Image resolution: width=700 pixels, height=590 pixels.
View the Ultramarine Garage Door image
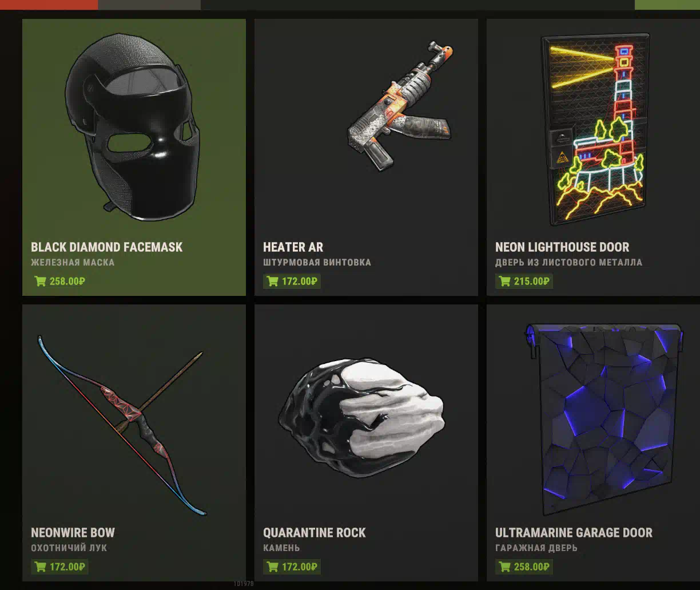pos(604,419)
